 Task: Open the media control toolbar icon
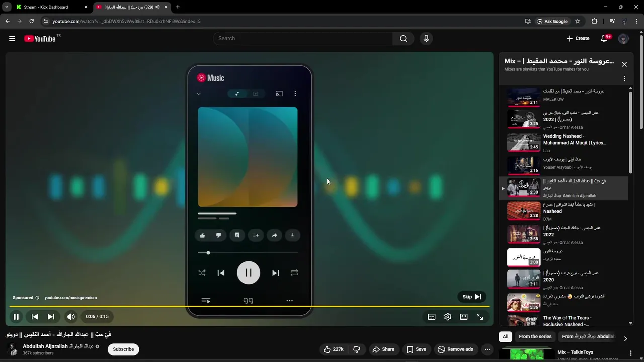point(612,21)
